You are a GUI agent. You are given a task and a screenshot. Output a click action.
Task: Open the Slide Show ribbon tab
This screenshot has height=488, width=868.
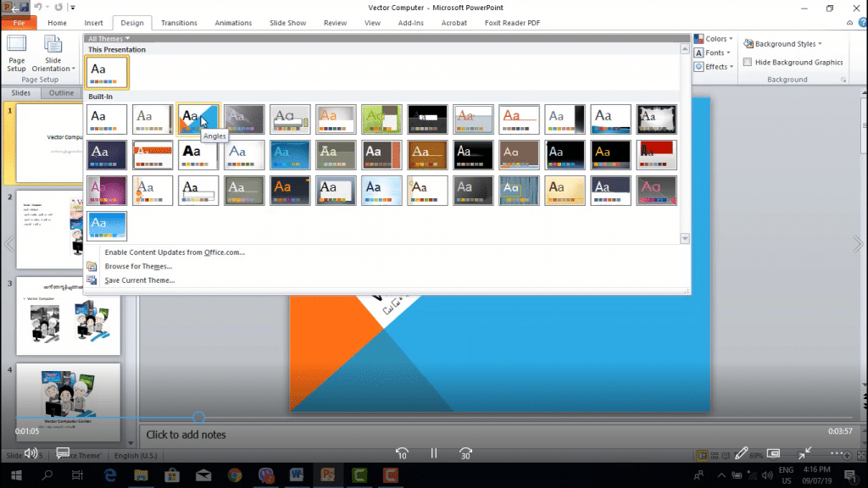[288, 23]
